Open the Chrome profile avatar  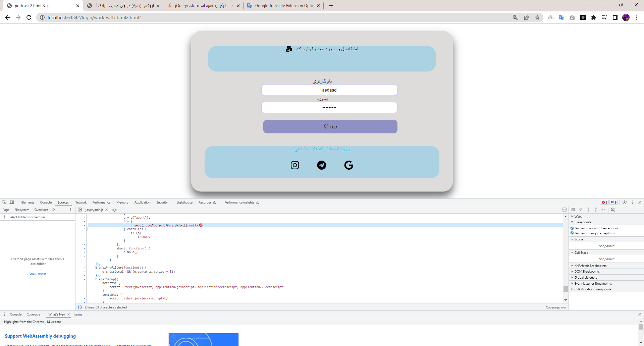pos(626,17)
